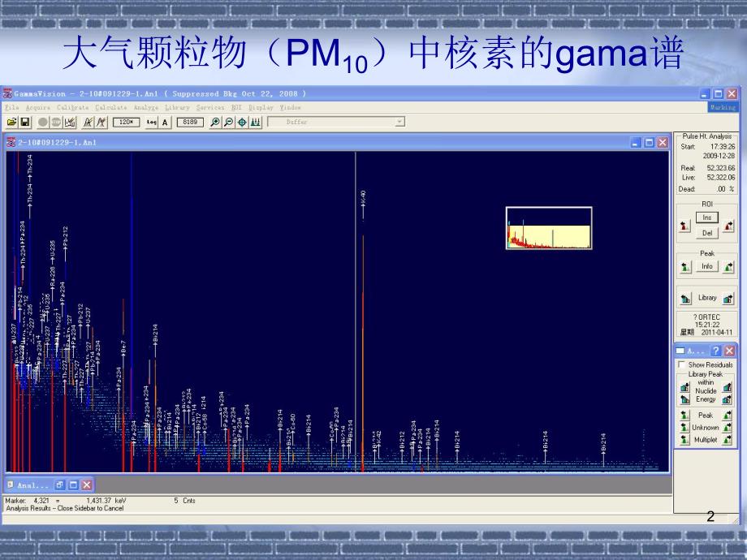This screenshot has width=747, height=560.
Task: Click the next peak arrow under Peak
Action: pyautogui.click(x=729, y=267)
